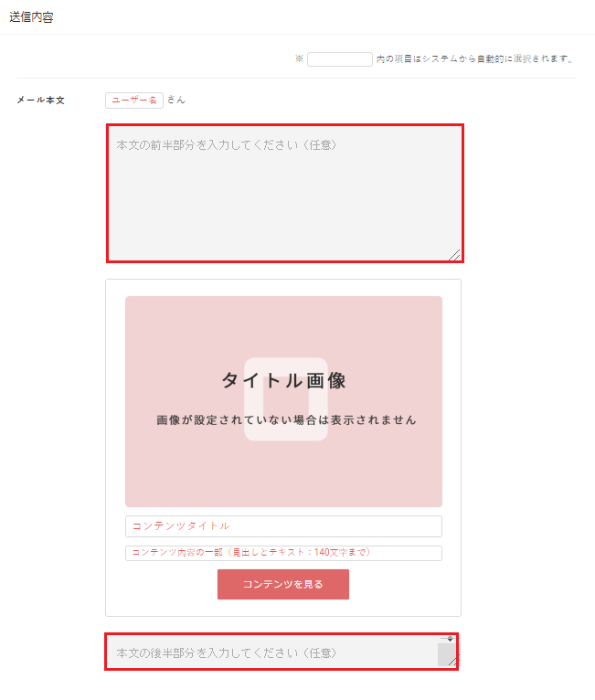The width and height of the screenshot is (595, 700).
Task: Focus the 本文の後半部分 textarea
Action: [282, 652]
